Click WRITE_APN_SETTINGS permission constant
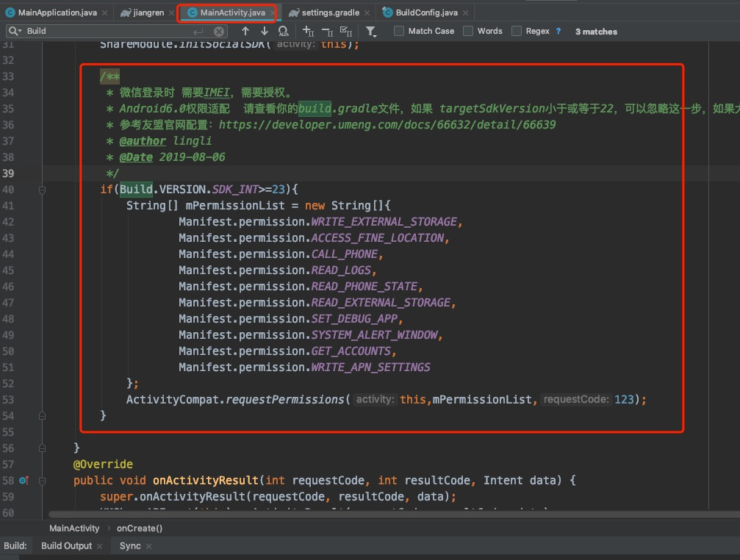This screenshot has width=740, height=560. (x=371, y=367)
